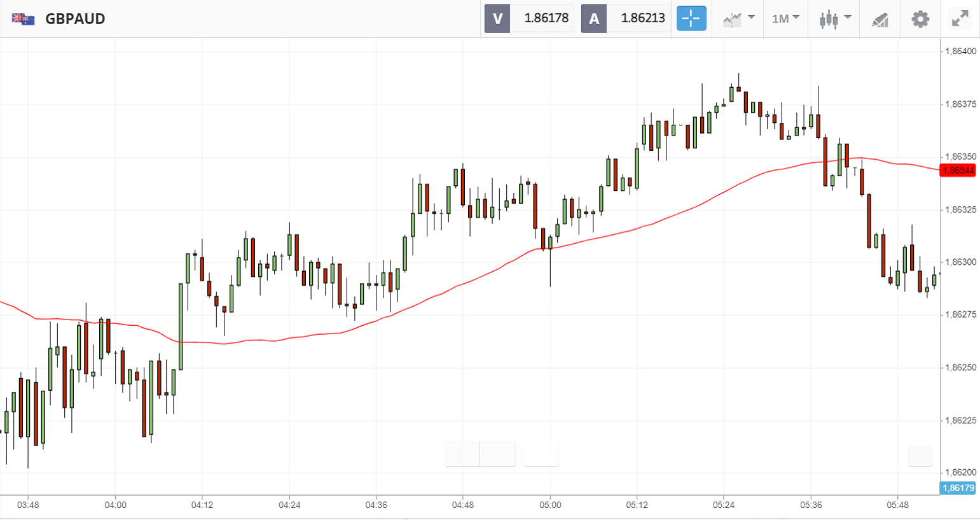Click the blue 1,86179 current price tag

click(x=958, y=488)
